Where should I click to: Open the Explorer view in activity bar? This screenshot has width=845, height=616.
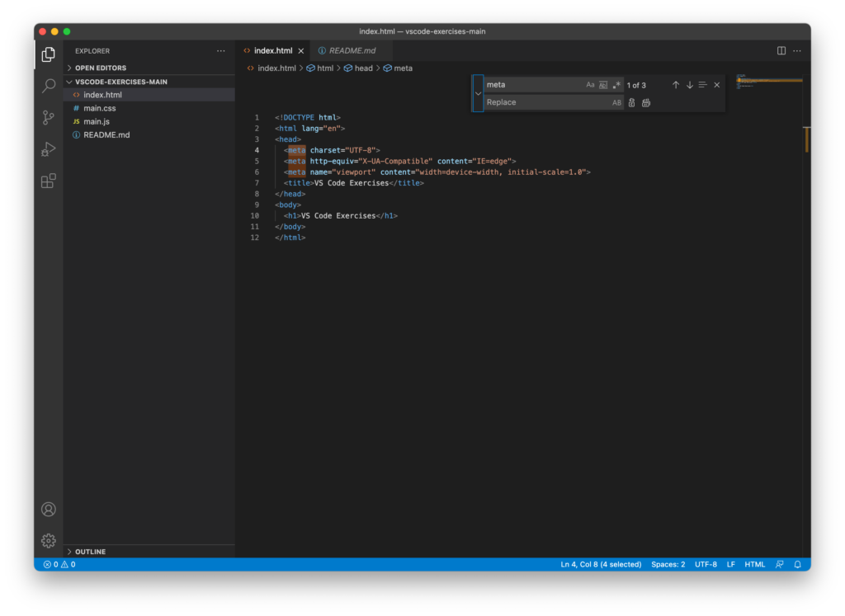49,54
